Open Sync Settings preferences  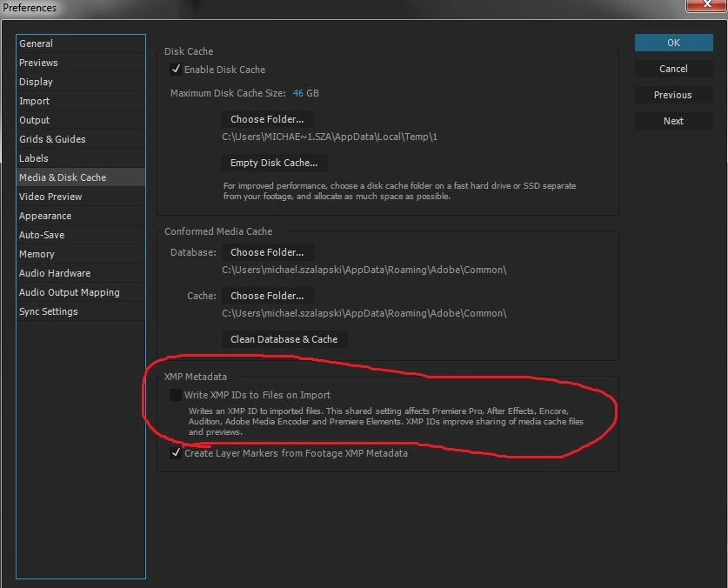(81, 311)
